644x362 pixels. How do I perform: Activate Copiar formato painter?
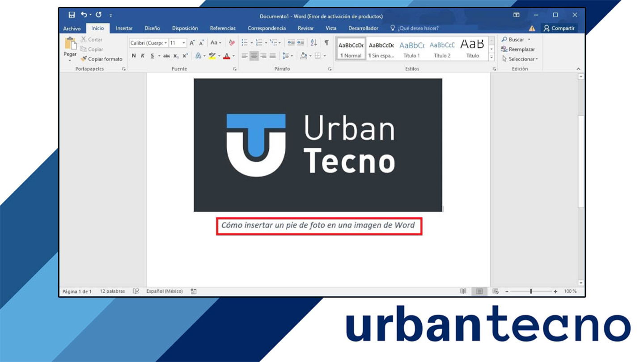pyautogui.click(x=102, y=59)
